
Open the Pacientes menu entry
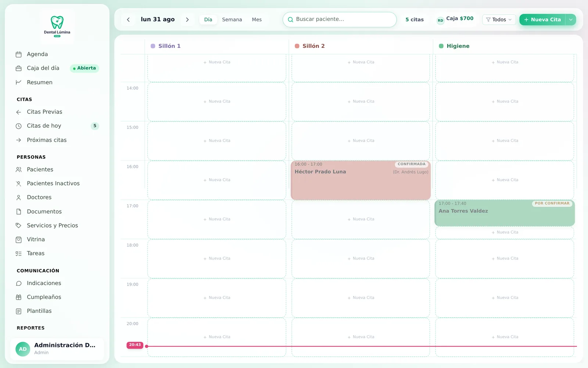[x=57, y=170]
